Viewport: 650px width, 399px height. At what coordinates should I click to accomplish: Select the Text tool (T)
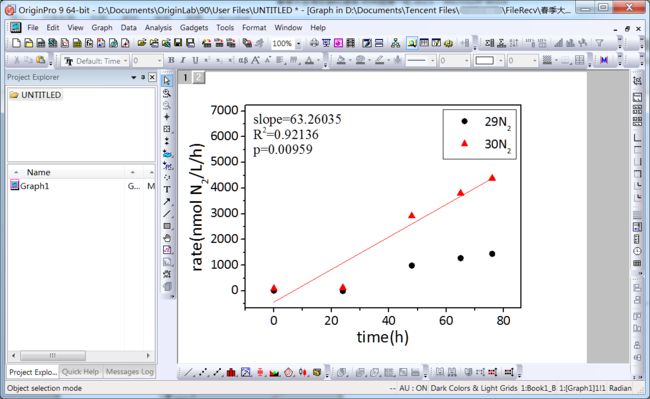[167, 190]
